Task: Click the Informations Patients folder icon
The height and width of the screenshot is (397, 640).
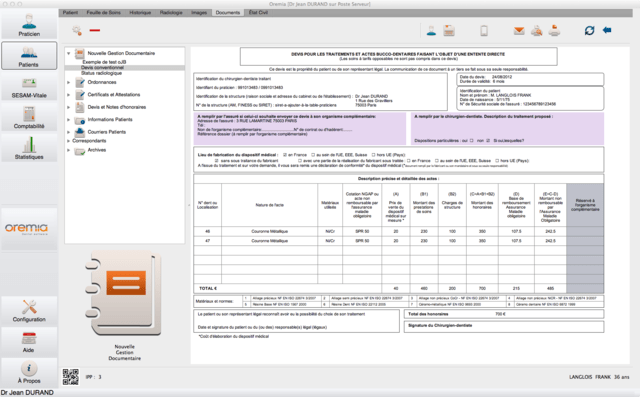Action: click(x=80, y=120)
